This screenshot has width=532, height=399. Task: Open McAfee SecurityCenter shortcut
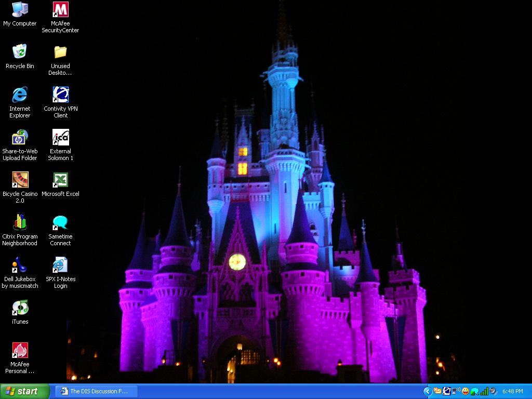click(60, 17)
